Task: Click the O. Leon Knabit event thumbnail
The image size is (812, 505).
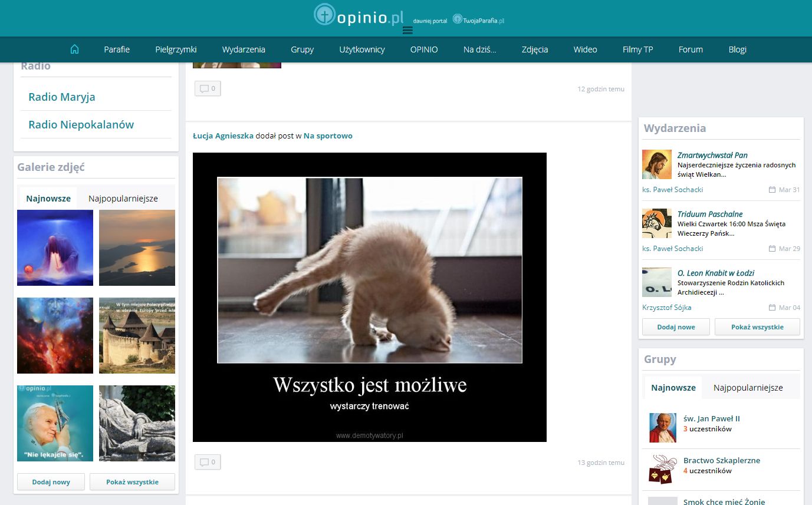Action: click(x=657, y=282)
